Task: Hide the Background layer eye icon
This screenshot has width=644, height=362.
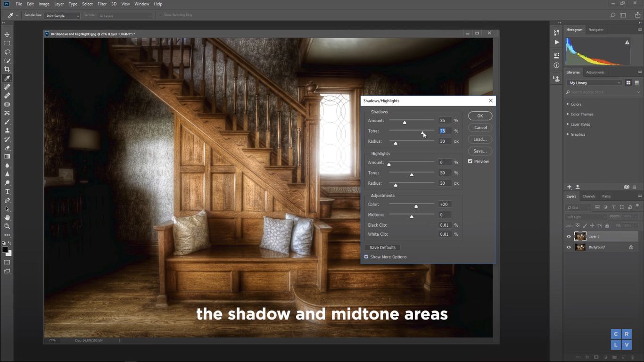Action: pos(569,247)
